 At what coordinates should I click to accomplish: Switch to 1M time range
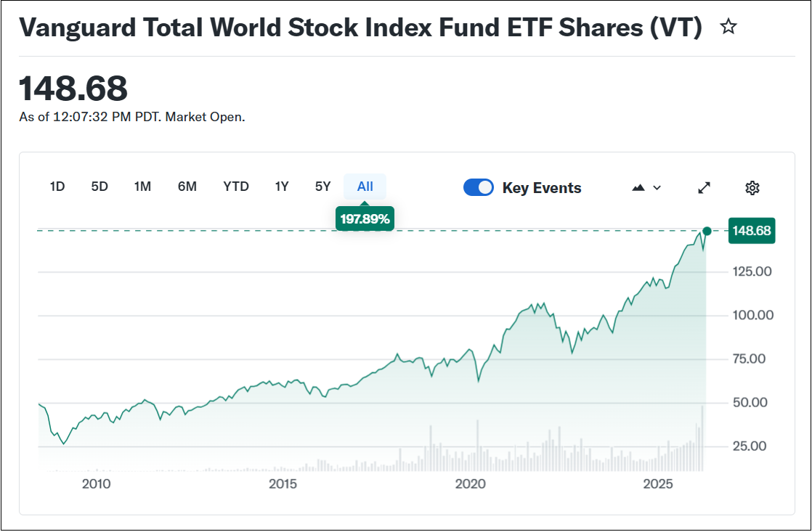pos(142,187)
